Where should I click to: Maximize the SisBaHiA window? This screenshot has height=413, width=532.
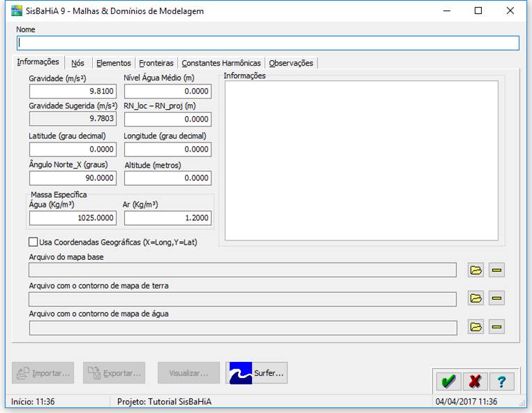[478, 11]
